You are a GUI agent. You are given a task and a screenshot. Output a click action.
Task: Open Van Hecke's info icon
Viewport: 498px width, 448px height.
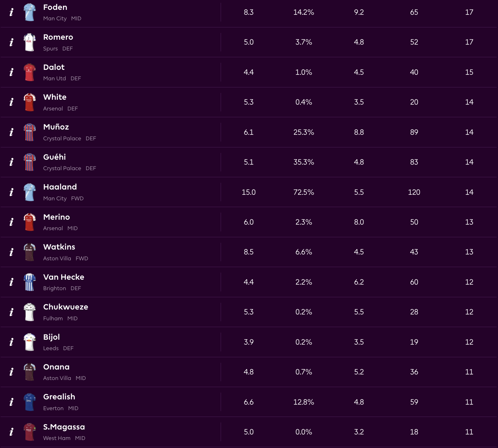(x=11, y=282)
